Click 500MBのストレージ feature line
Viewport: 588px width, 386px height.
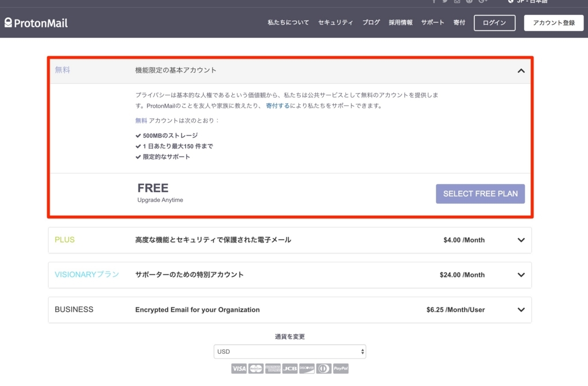tap(167, 135)
